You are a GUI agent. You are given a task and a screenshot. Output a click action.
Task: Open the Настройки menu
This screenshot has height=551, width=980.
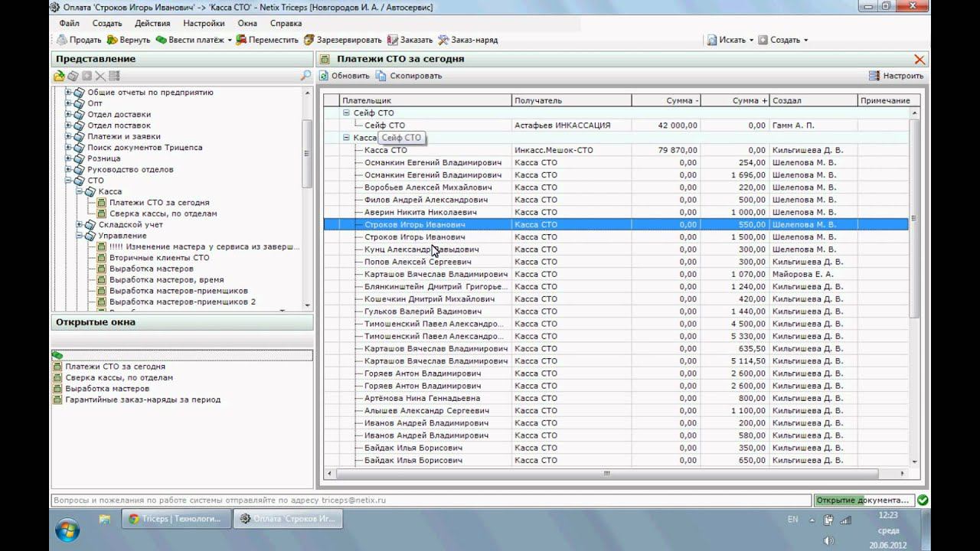click(204, 24)
